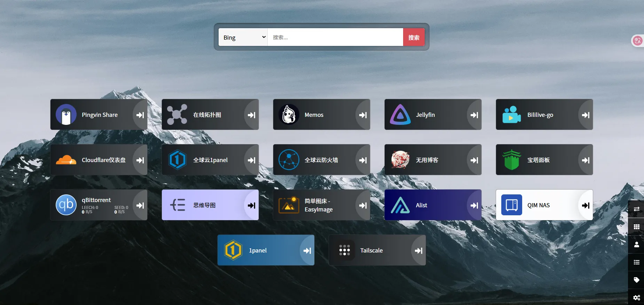Image resolution: width=644 pixels, height=305 pixels.
Task: Open the grid view sidebar button
Action: pos(636,227)
